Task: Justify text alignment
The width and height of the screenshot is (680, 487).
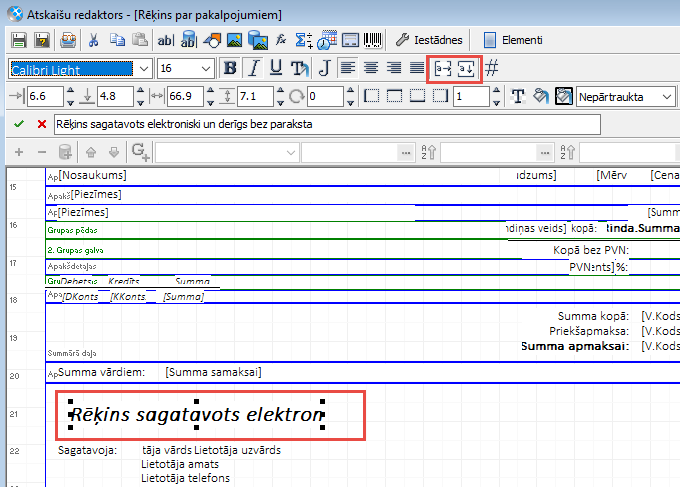Action: click(x=417, y=68)
